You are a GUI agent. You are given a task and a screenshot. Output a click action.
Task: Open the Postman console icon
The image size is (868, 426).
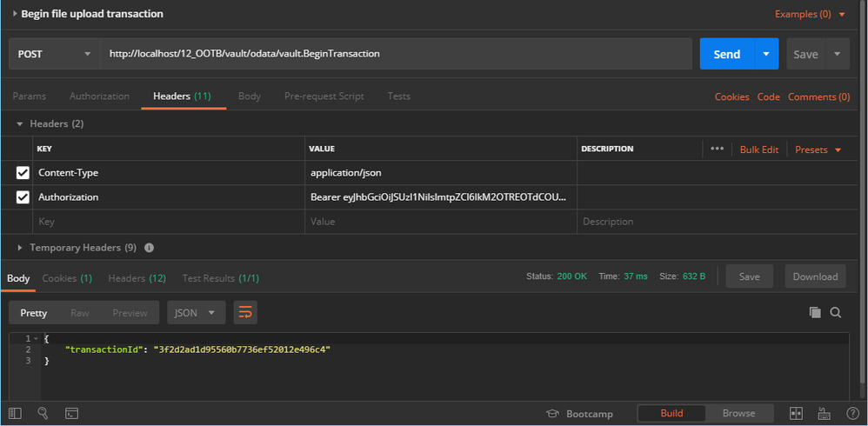click(71, 413)
